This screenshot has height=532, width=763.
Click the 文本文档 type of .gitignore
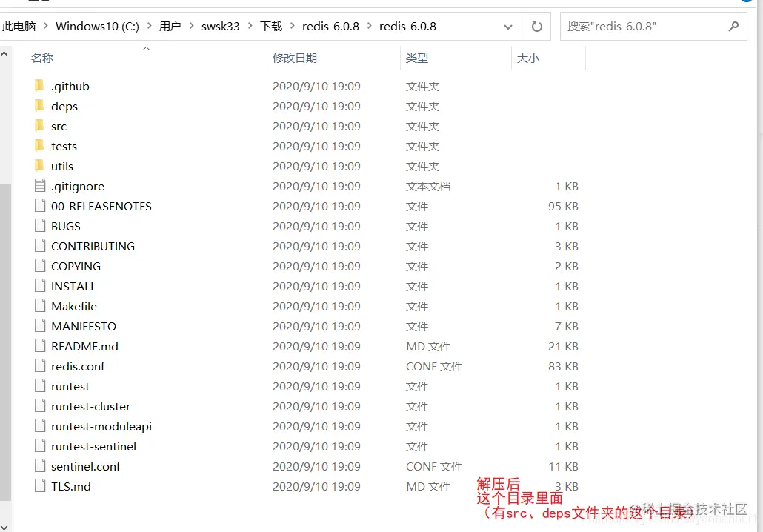point(428,187)
